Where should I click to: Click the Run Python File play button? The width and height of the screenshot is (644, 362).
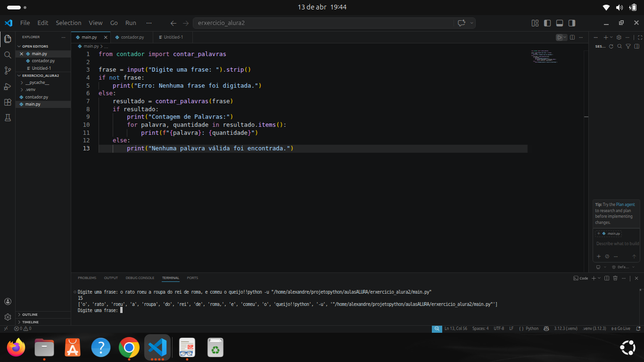click(x=559, y=37)
